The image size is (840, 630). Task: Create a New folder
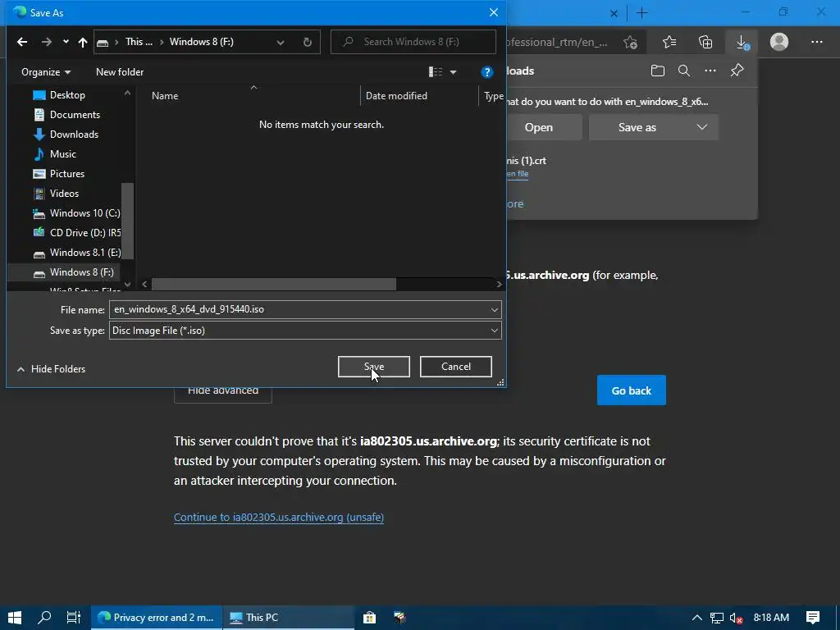tap(120, 72)
